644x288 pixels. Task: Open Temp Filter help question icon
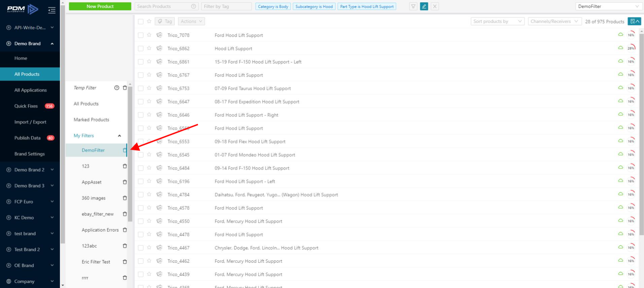(x=116, y=88)
